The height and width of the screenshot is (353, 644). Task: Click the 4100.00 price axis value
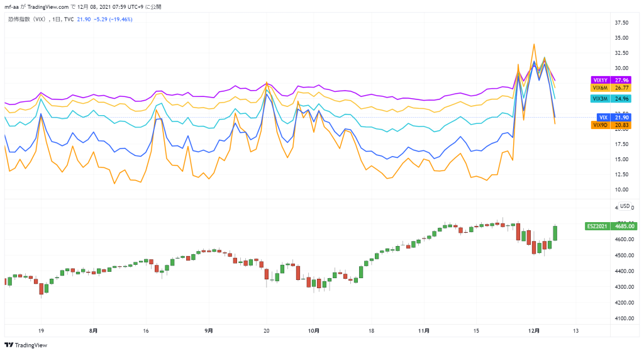coord(625,318)
